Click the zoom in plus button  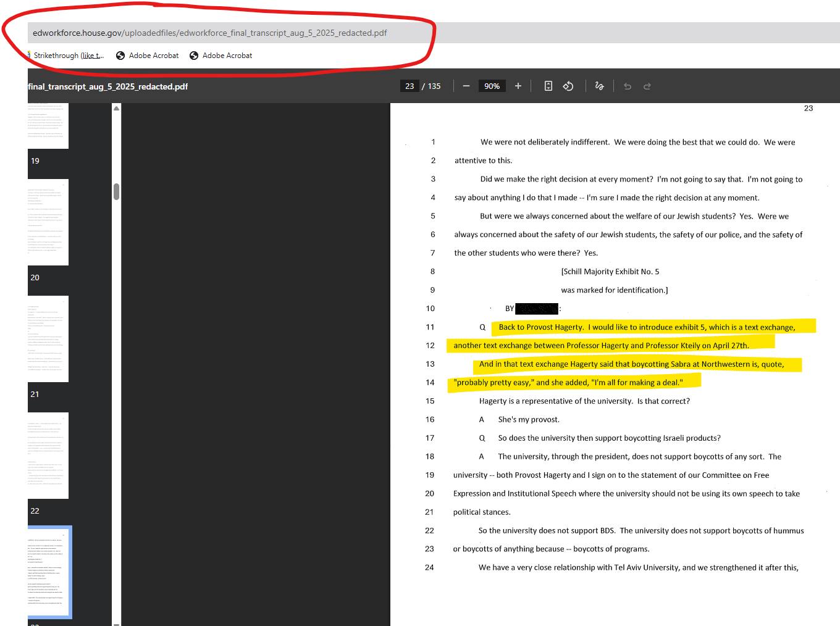click(518, 86)
